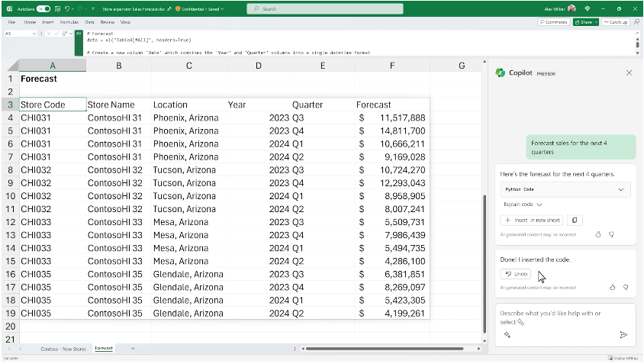Click the Excel app icon

pyautogui.click(x=9, y=8)
